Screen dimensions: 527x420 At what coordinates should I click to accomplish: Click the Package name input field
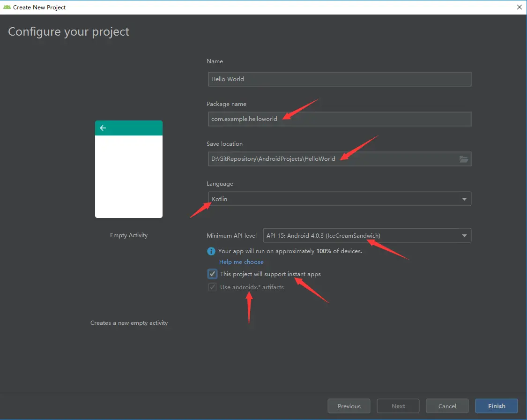[340, 119]
